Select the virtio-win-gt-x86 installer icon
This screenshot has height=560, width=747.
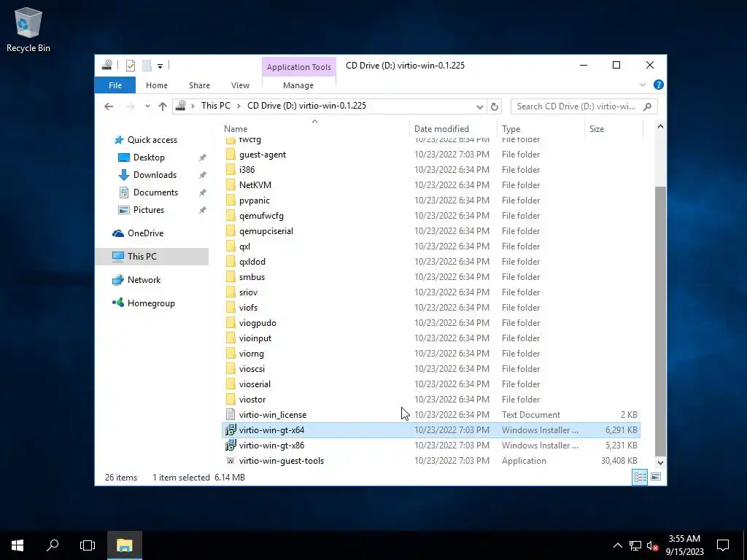231,446
